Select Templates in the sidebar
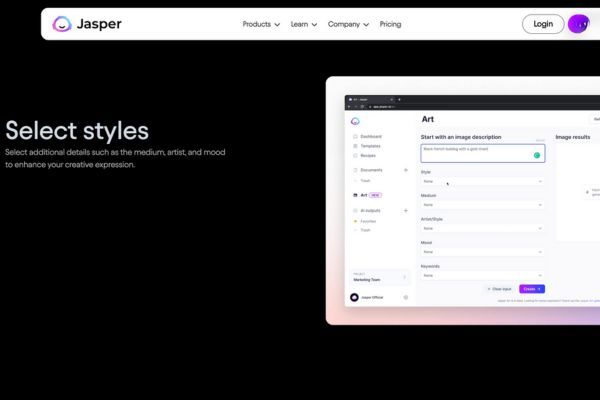The image size is (600, 400). [x=367, y=146]
